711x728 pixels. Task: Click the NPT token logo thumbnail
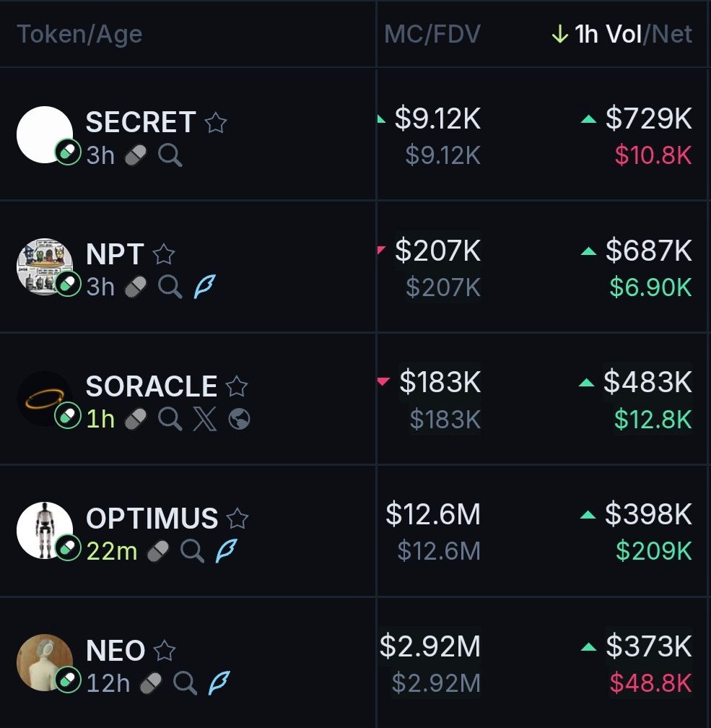[x=44, y=266]
